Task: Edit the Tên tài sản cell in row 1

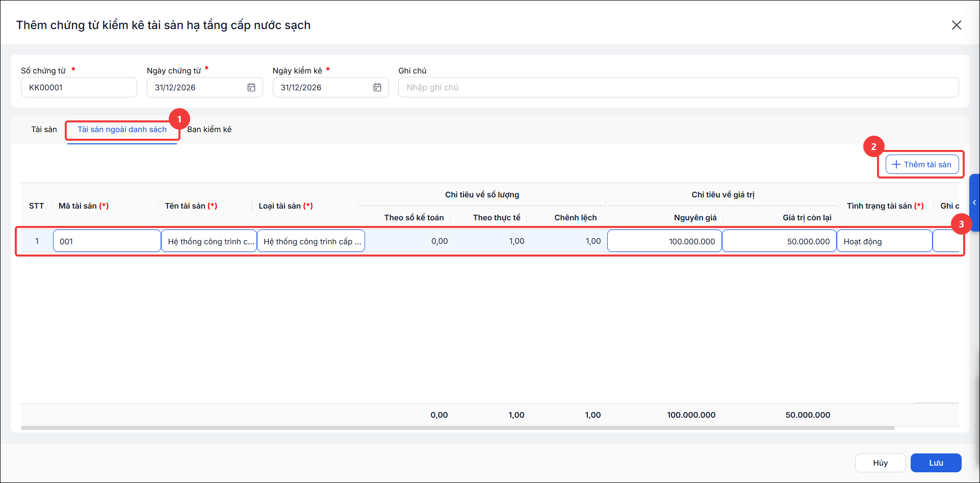Action: [x=209, y=241]
